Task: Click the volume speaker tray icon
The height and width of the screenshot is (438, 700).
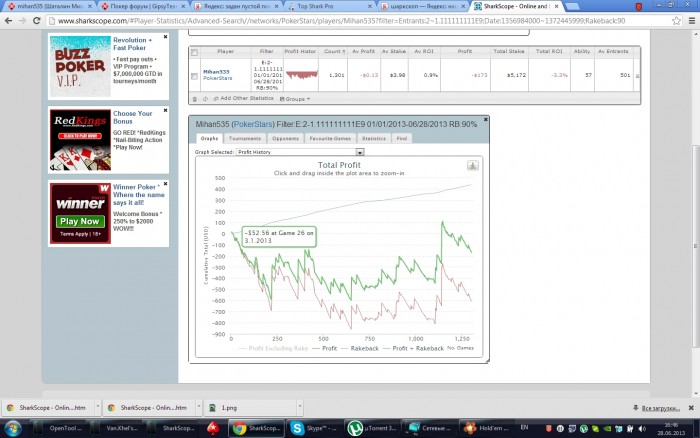Action: 642,429
